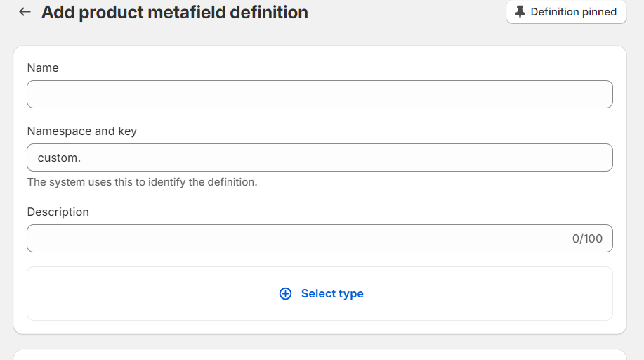This screenshot has width=644, height=360.
Task: Click the plus circle icon beside Select type
Action: tap(285, 294)
